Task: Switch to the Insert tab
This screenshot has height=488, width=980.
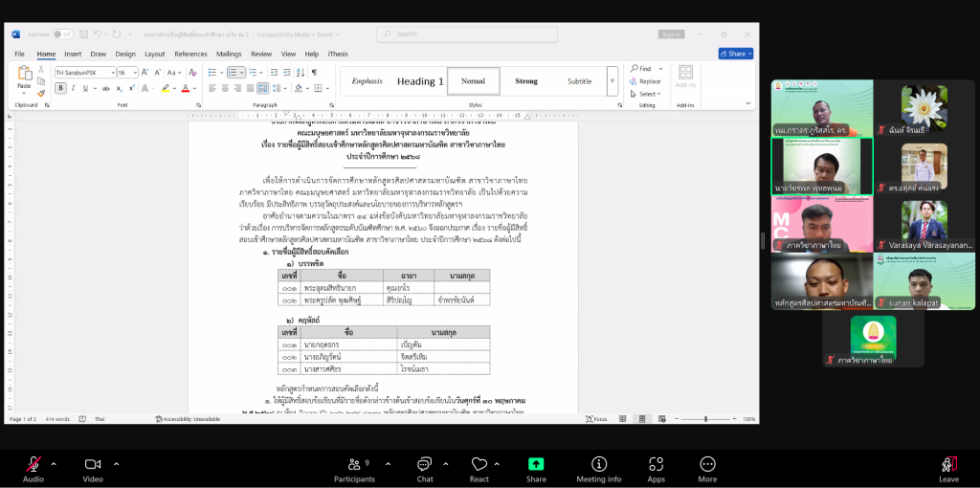Action: (x=73, y=54)
